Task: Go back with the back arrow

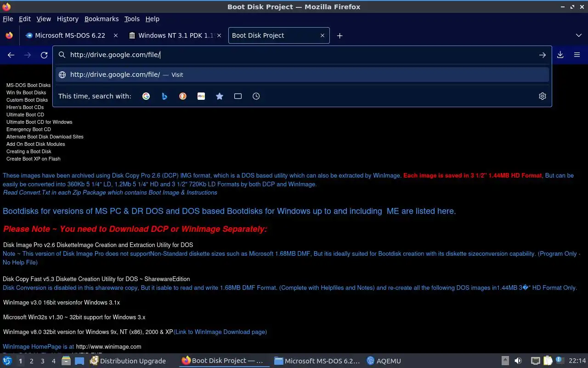Action: pyautogui.click(x=11, y=55)
